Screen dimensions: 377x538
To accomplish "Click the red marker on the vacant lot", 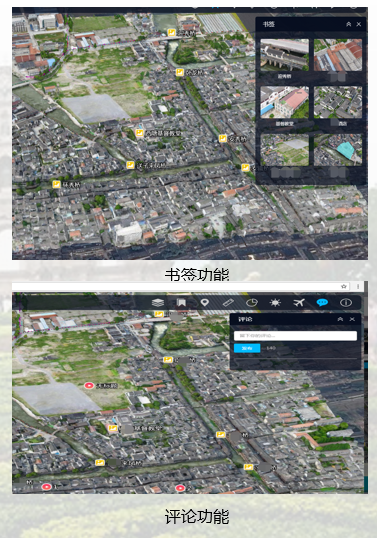I will (x=89, y=386).
